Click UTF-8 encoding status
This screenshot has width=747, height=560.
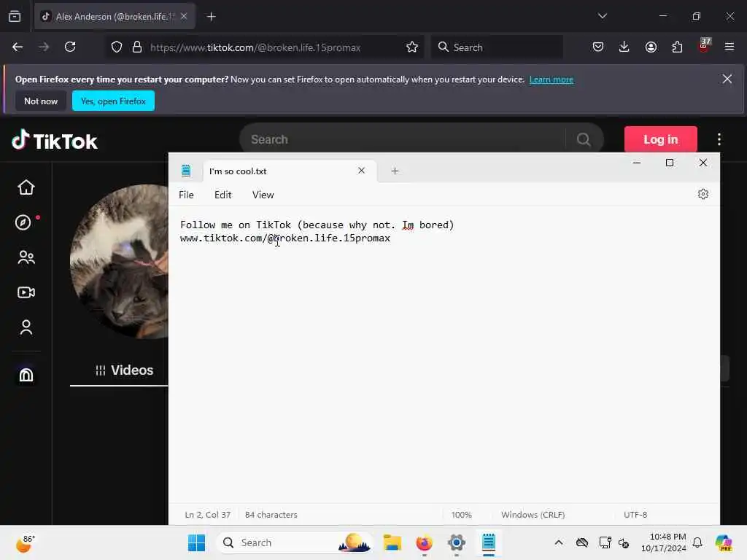pos(635,515)
